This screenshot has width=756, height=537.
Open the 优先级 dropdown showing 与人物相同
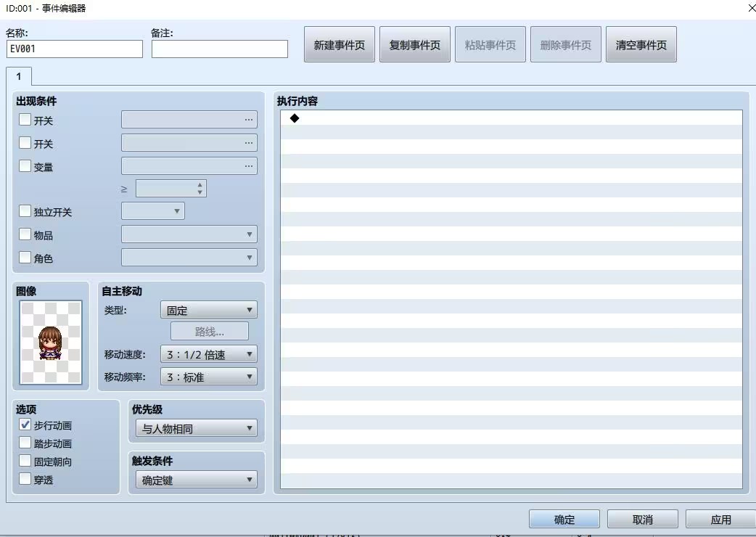(x=196, y=428)
